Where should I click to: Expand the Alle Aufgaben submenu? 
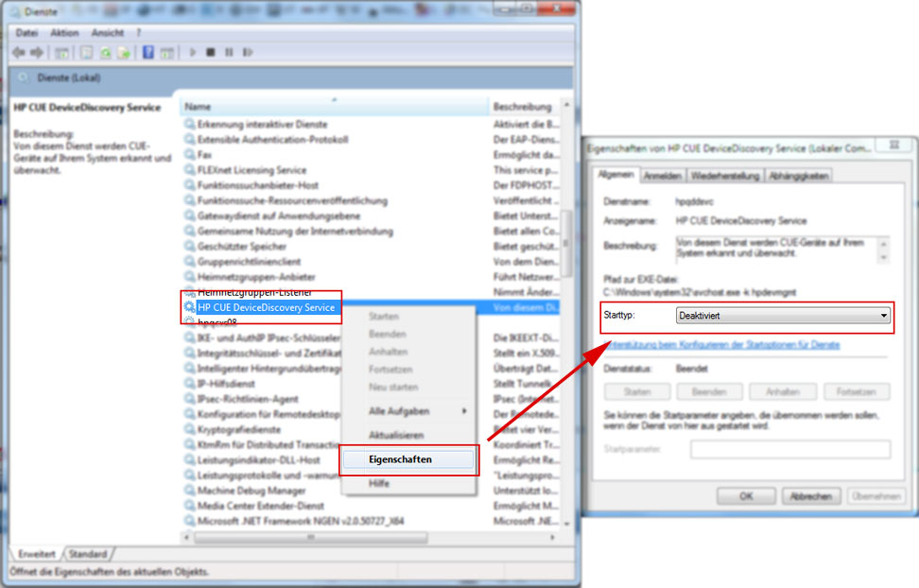pyautogui.click(x=408, y=411)
